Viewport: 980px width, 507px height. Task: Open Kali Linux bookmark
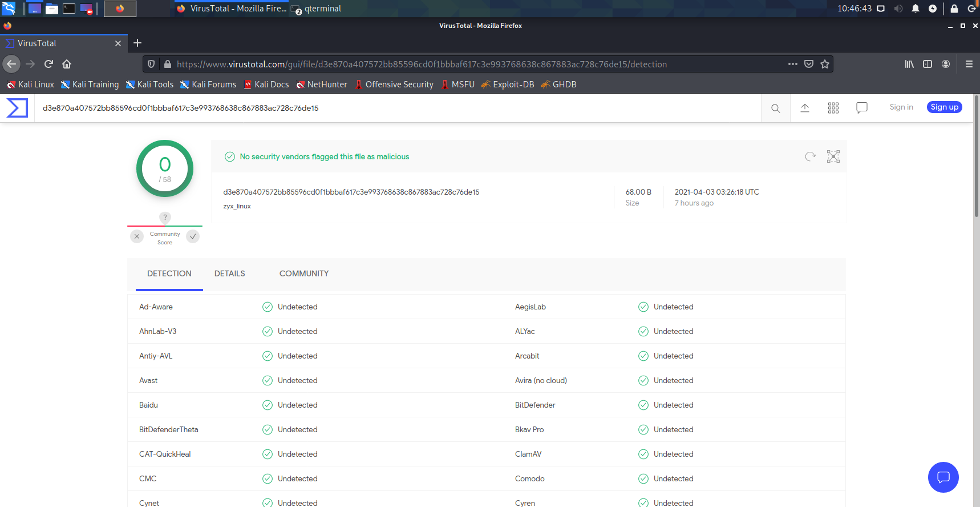click(31, 84)
